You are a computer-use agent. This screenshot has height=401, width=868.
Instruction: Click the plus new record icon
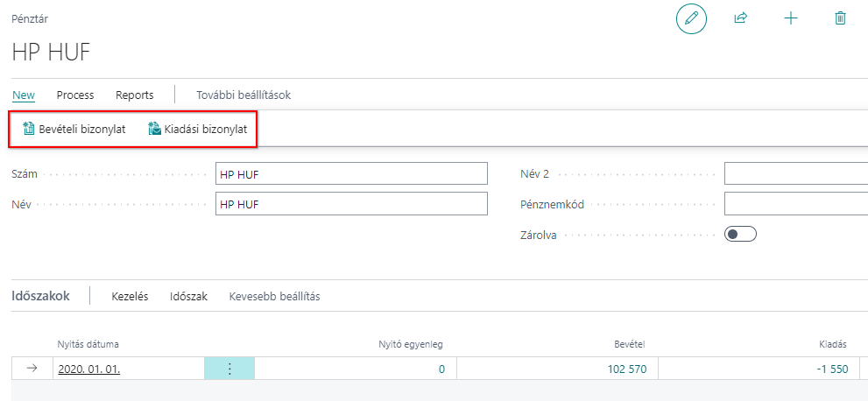tap(791, 18)
